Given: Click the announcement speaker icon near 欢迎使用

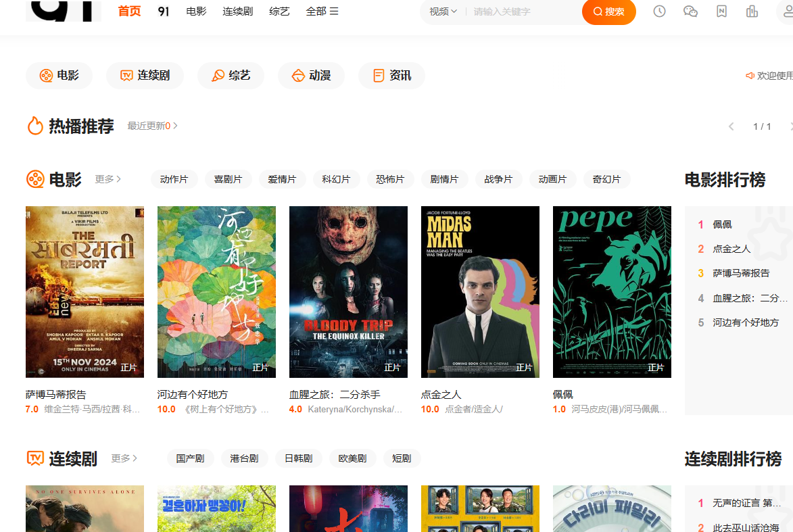Looking at the screenshot, I should pos(750,76).
